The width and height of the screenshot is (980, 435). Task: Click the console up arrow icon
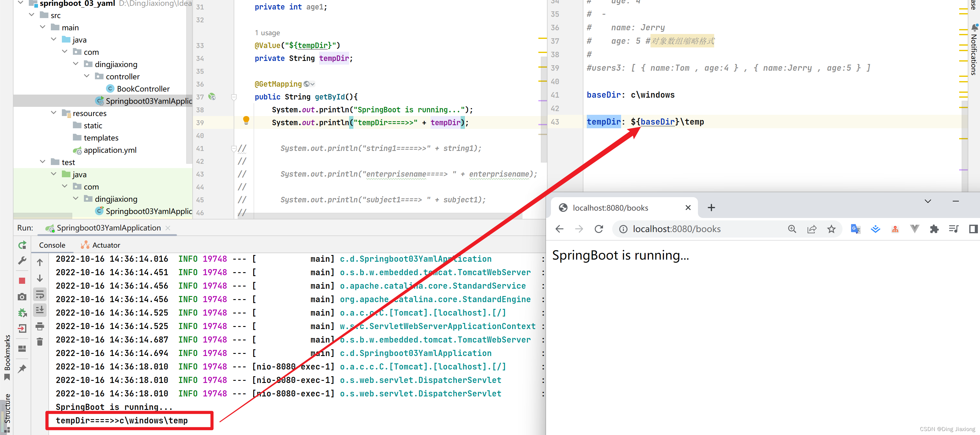(x=40, y=262)
